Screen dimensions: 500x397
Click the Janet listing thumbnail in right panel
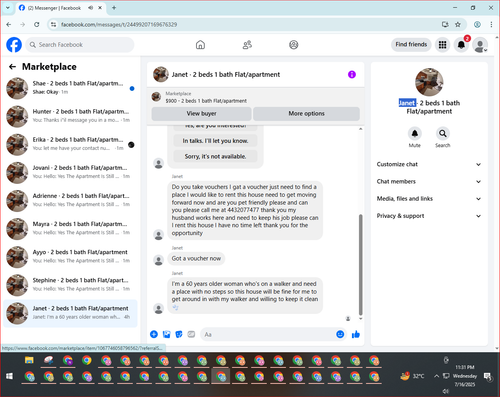[x=429, y=82]
